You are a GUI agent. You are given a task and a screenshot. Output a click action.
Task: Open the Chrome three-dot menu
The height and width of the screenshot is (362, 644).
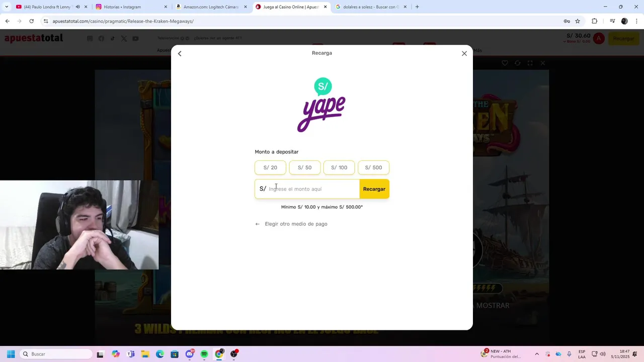(636, 21)
